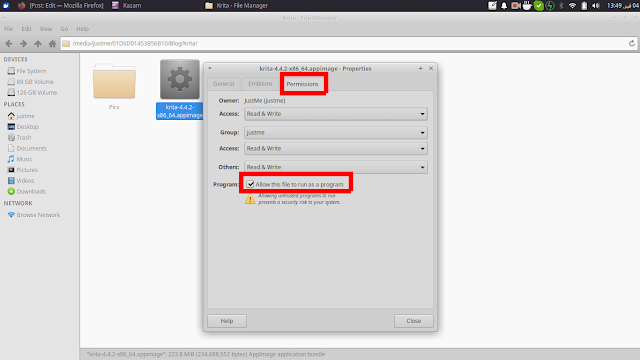Open the 89 GB Volume device
The height and width of the screenshot is (360, 640).
[31, 82]
